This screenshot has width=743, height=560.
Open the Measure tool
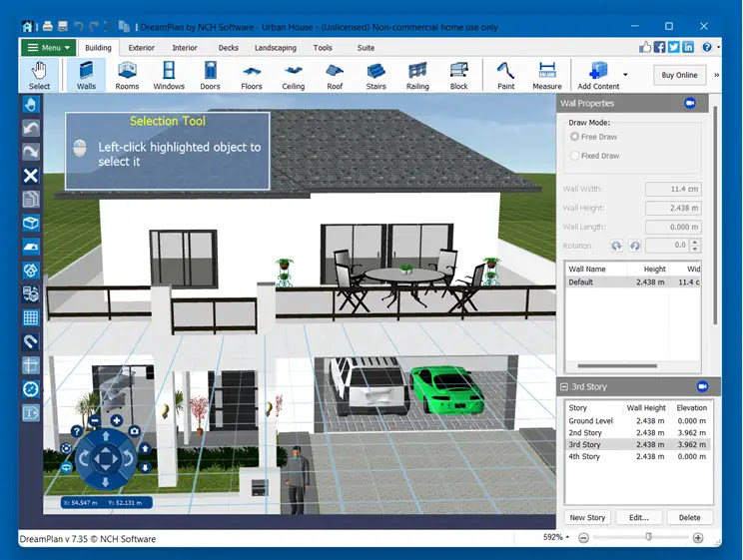[x=547, y=75]
